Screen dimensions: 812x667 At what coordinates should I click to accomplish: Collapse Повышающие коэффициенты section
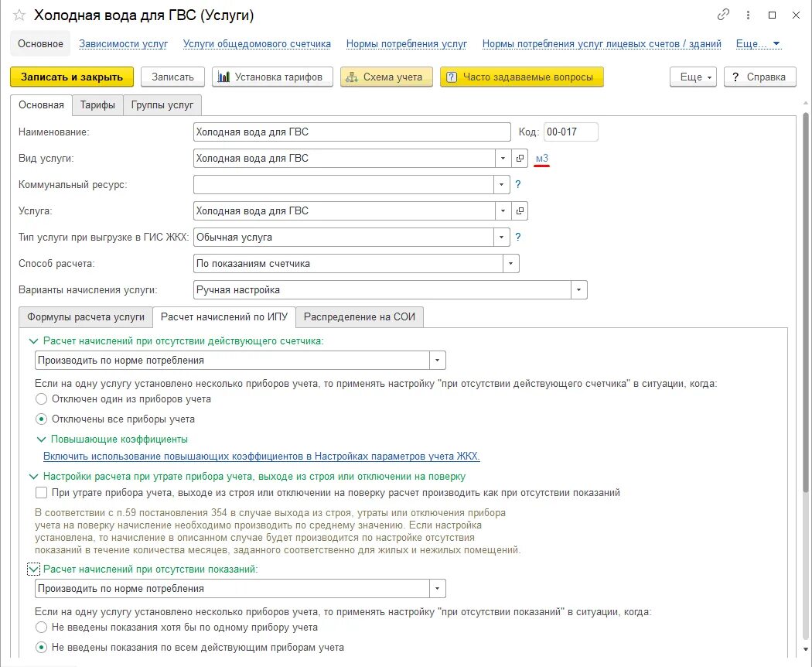click(42, 440)
